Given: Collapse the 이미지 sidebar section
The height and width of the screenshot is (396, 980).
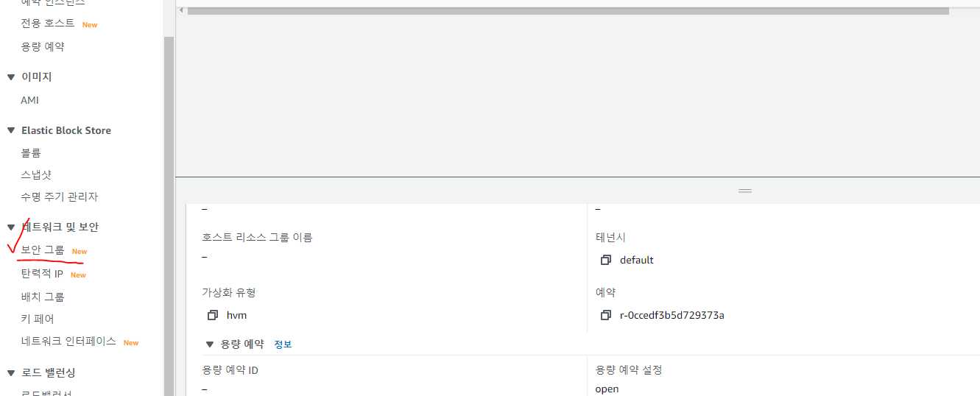Looking at the screenshot, I should click(x=11, y=77).
